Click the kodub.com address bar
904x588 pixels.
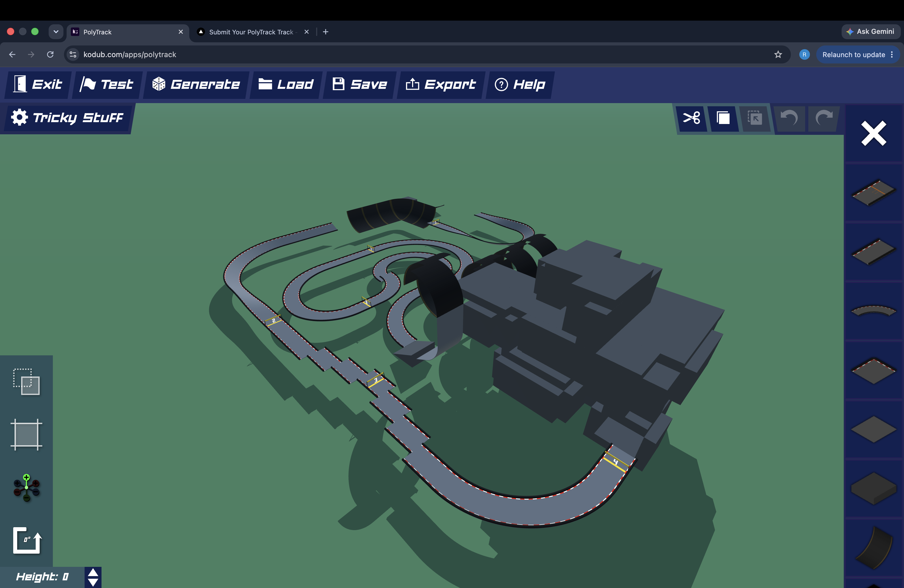(x=427, y=54)
